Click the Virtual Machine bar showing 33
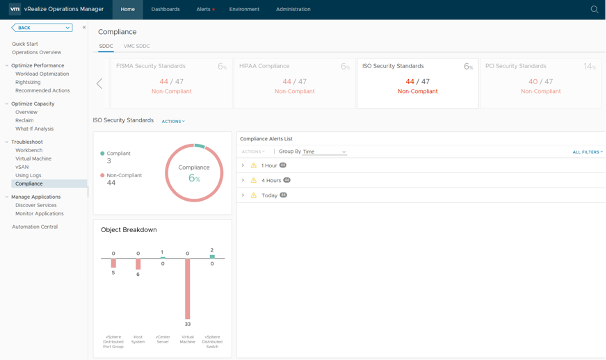The image size is (606, 360). pos(187,289)
